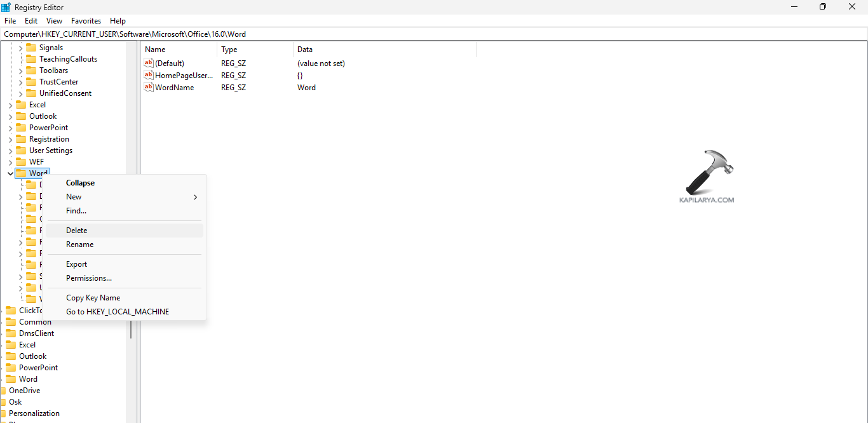Click the OneDrive folder in tree

click(24, 391)
